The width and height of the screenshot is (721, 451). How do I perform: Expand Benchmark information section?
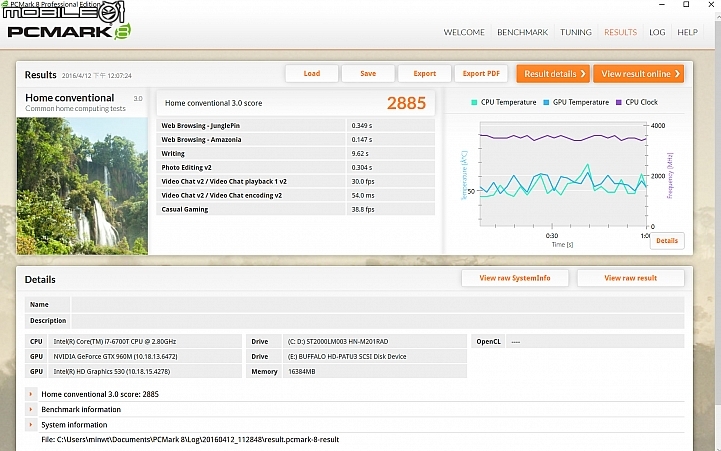tap(31, 409)
